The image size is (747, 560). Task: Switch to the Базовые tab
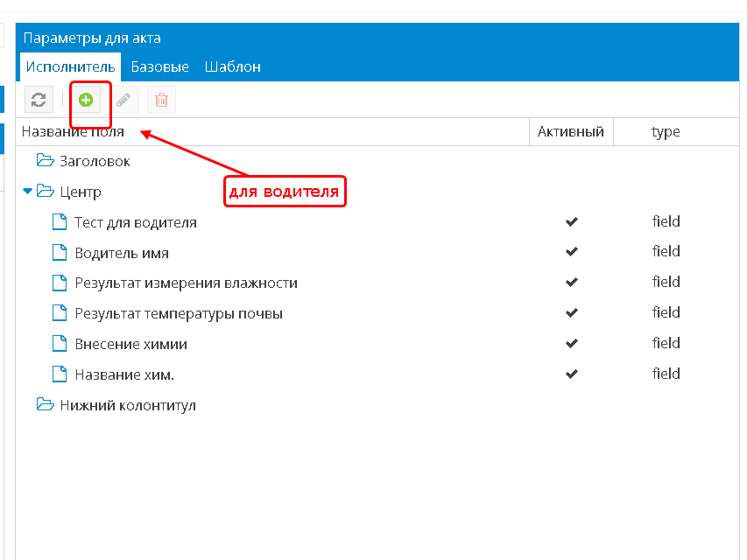pos(160,66)
